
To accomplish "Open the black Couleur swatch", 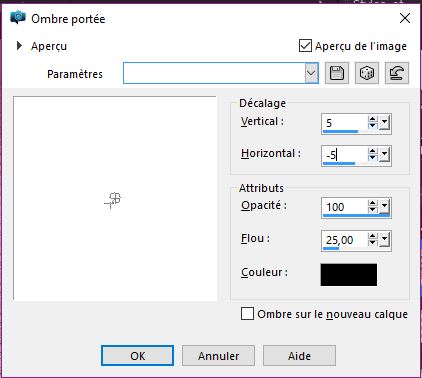I will click(x=349, y=275).
